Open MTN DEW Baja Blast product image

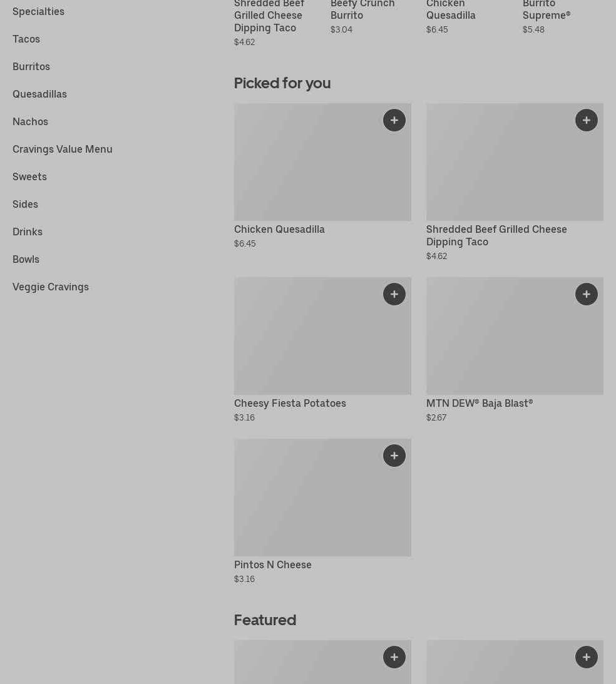coord(501,344)
